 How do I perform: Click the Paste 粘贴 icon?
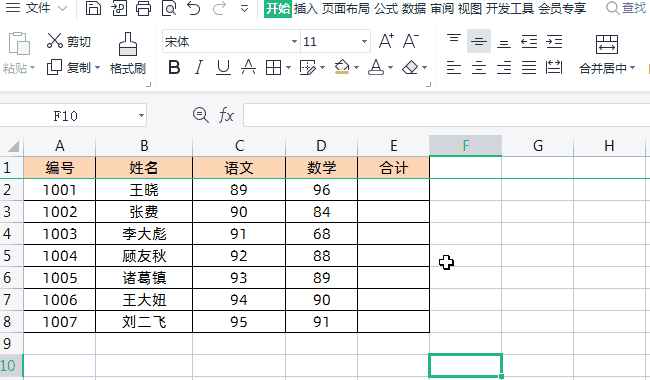click(19, 44)
